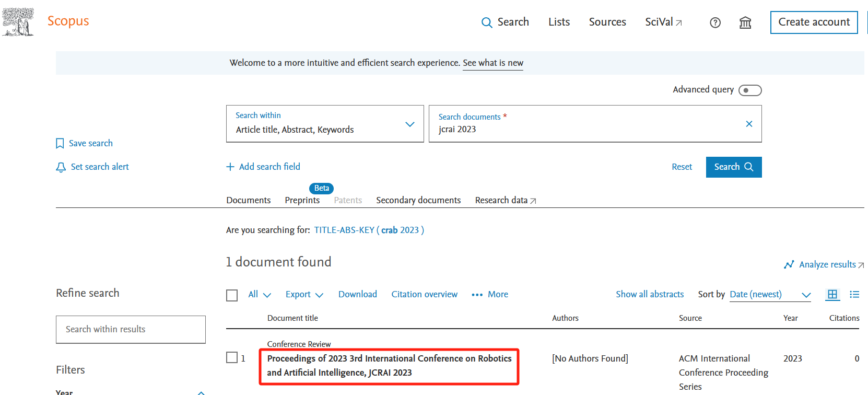Check the select all documents checkbox

click(232, 295)
